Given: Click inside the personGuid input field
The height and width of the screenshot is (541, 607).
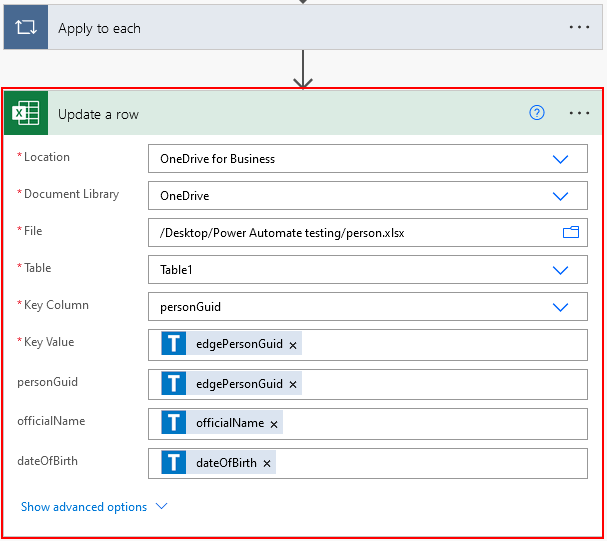Looking at the screenshot, I should [368, 384].
